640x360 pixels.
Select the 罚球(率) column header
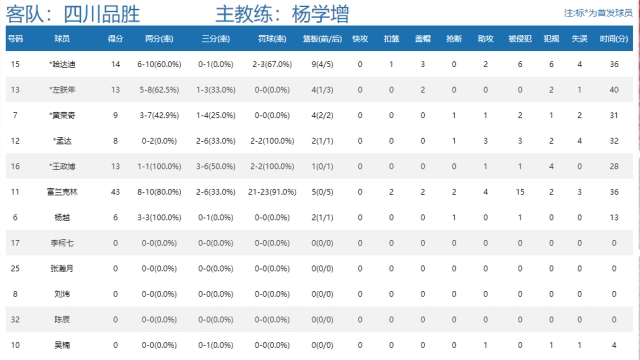pos(272,39)
